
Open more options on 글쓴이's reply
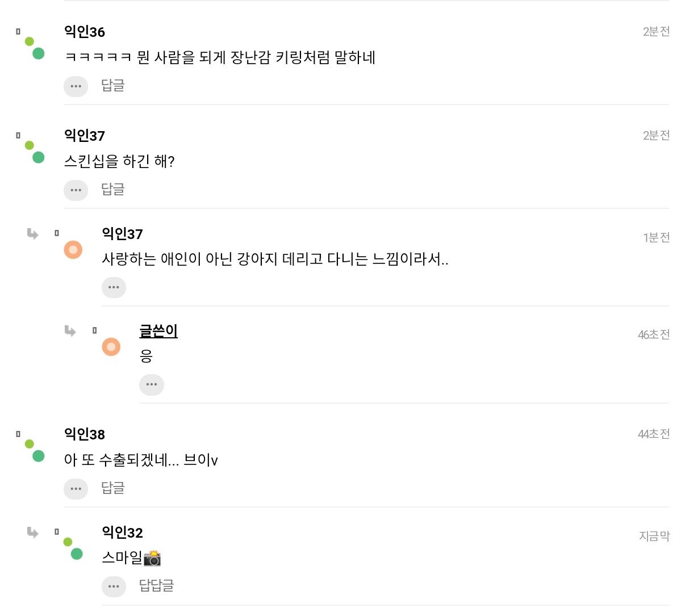point(151,385)
